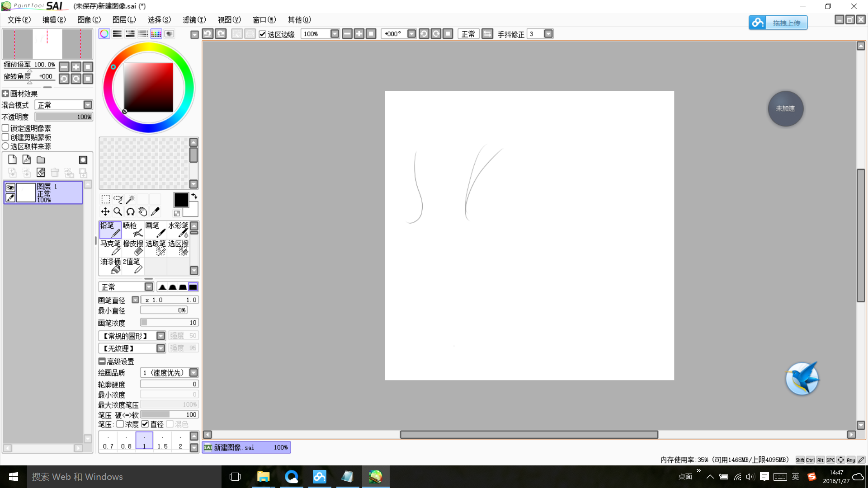Viewport: 868px width, 488px height.
Task: Open the 滤镜 menu
Action: coord(193,19)
